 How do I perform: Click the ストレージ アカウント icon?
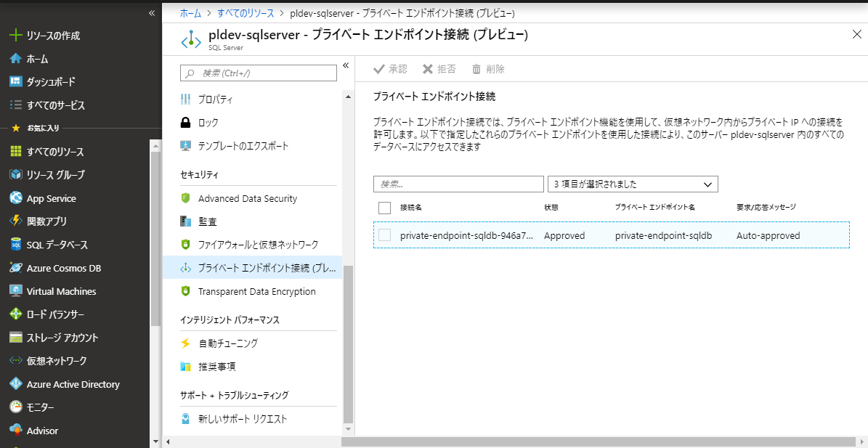point(15,338)
